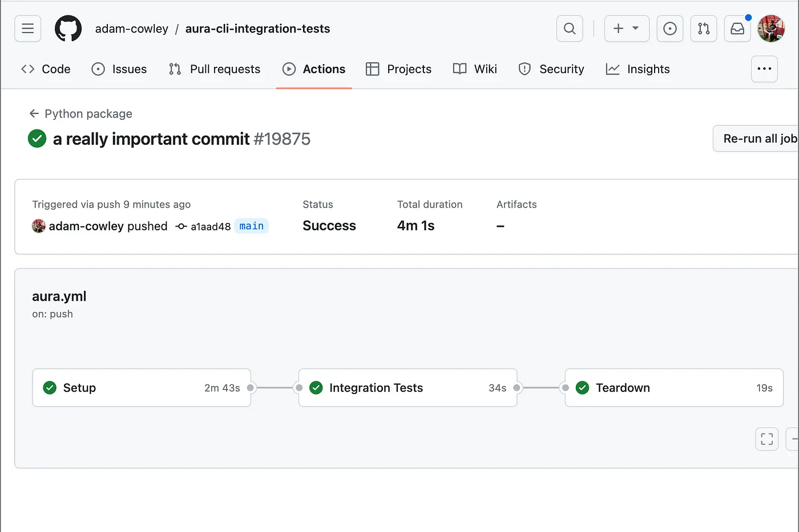The height and width of the screenshot is (532, 799).
Task: Click the green success checkmark on the Setup job
Action: [50, 388]
